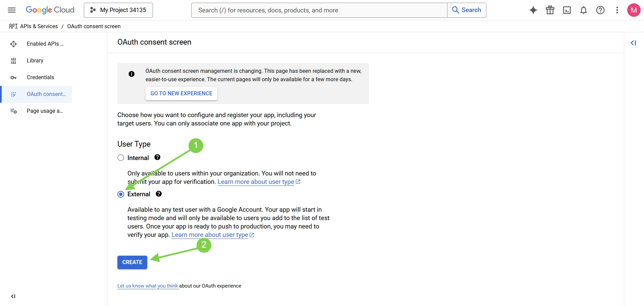Toggle the right side info panel
Image resolution: width=644 pixels, height=306 pixels.
(633, 43)
